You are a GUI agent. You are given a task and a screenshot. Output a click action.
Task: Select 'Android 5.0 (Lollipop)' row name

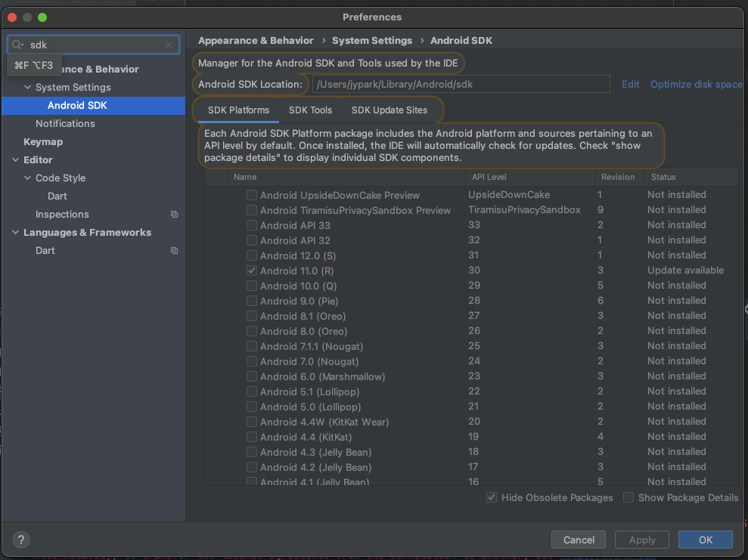(x=311, y=407)
